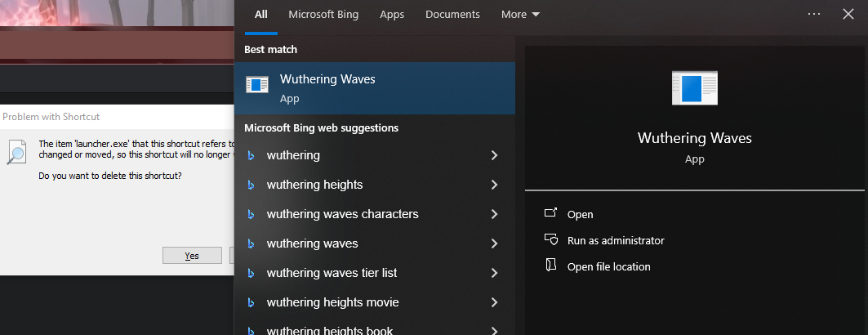The height and width of the screenshot is (335, 868).
Task: Click Run as administrator
Action: 616,241
